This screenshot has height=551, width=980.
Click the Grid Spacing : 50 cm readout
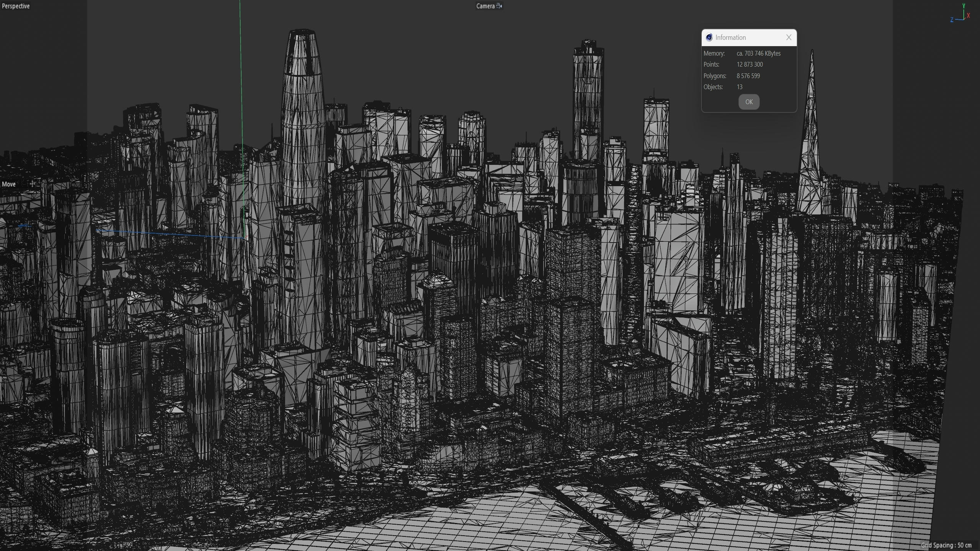coord(946,545)
